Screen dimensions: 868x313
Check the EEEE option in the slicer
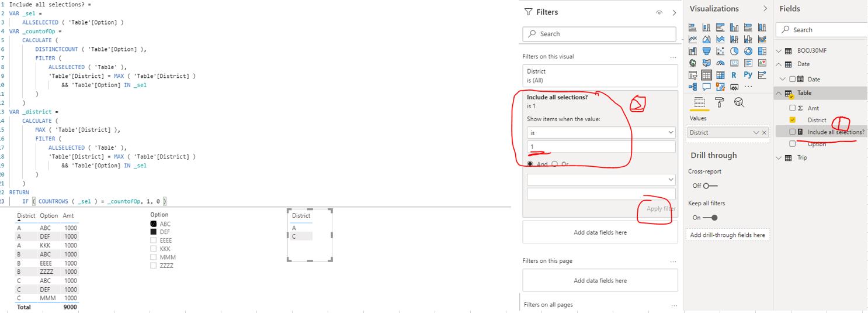(x=154, y=240)
